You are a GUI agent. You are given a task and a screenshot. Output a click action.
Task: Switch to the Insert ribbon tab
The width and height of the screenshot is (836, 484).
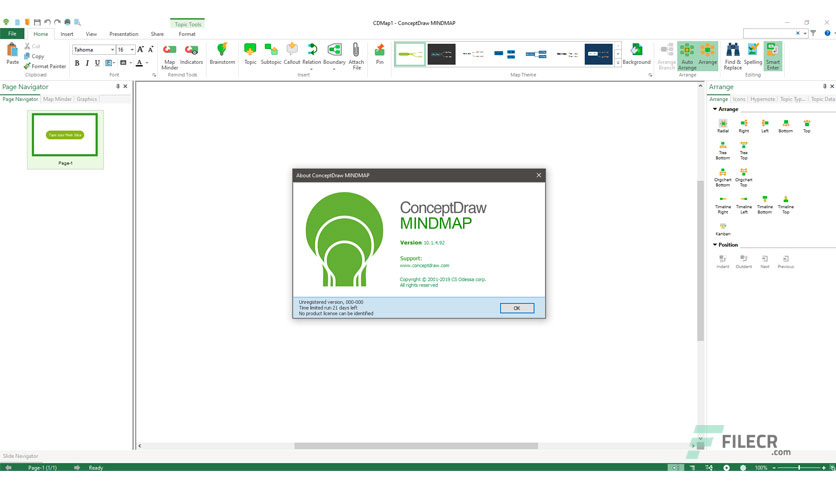click(x=67, y=34)
